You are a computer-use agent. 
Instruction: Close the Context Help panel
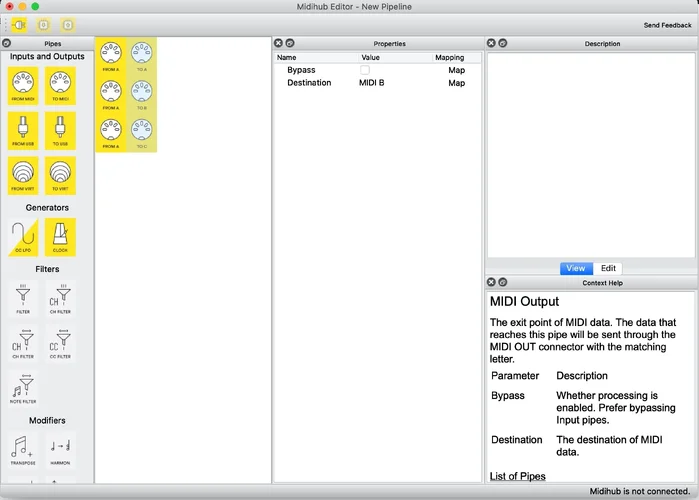tap(491, 282)
